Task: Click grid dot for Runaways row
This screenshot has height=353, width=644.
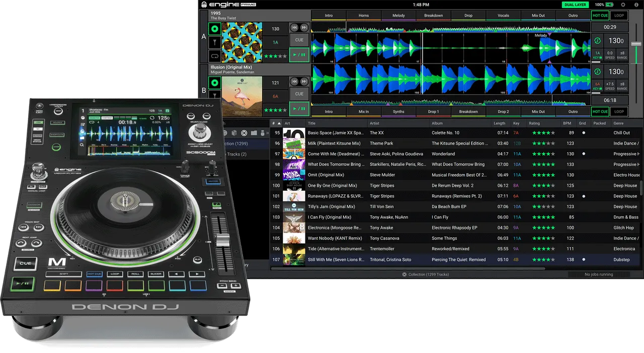Action: click(584, 196)
